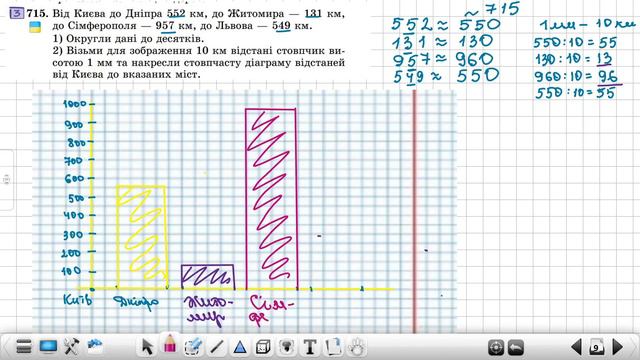The height and width of the screenshot is (360, 640).
Task: Select the pink pencil drawing tool
Action: 170,344
